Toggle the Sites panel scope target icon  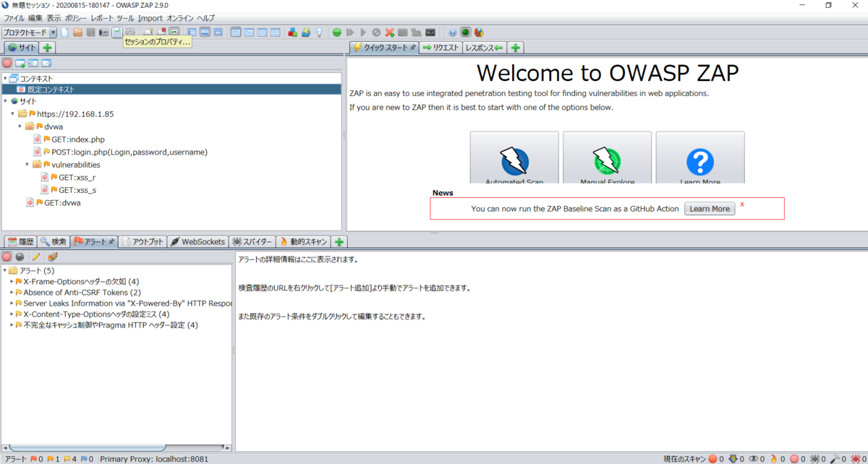tap(7, 64)
